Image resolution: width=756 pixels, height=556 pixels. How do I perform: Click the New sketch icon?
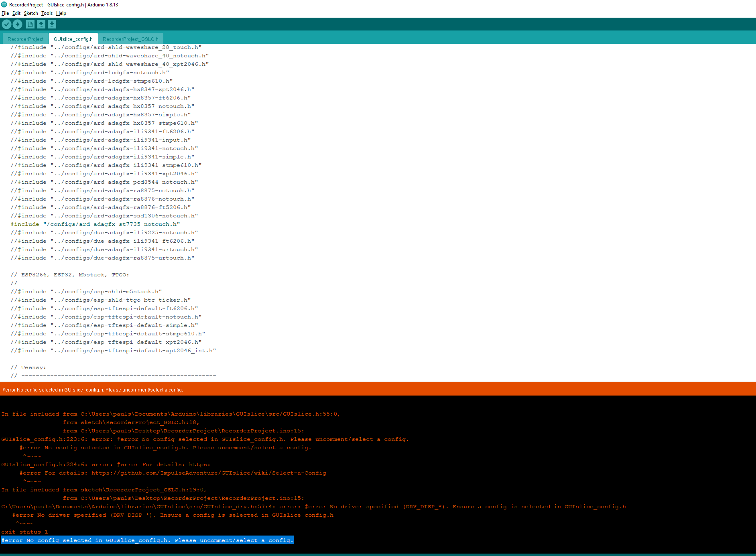pyautogui.click(x=30, y=24)
